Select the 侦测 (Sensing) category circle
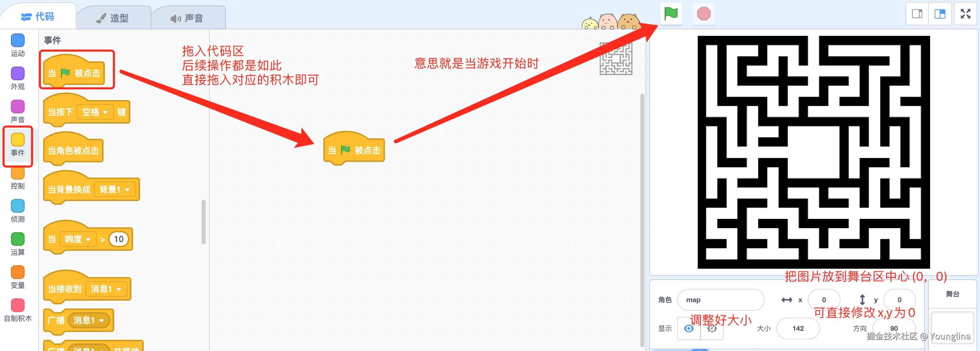The width and height of the screenshot is (980, 351). click(x=17, y=206)
